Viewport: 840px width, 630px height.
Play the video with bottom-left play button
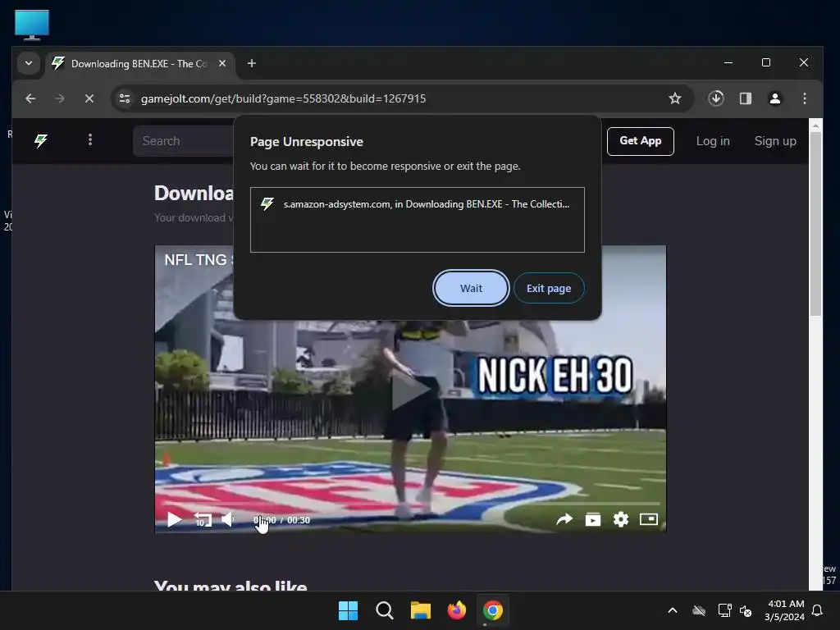pos(174,519)
